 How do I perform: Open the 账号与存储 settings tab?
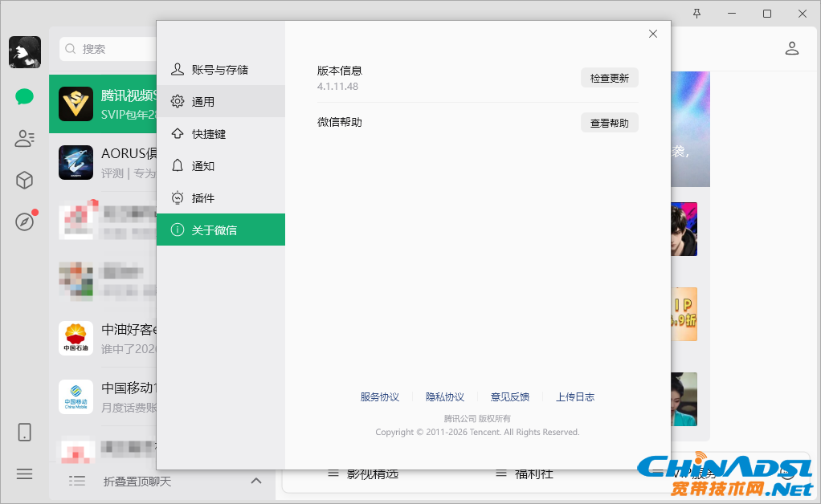coord(221,70)
